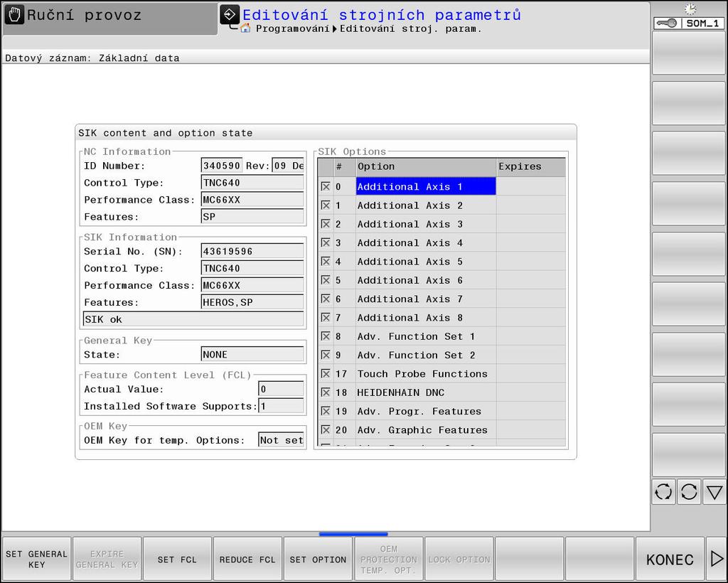Select the Adv. Progr. Features row

(x=442, y=411)
